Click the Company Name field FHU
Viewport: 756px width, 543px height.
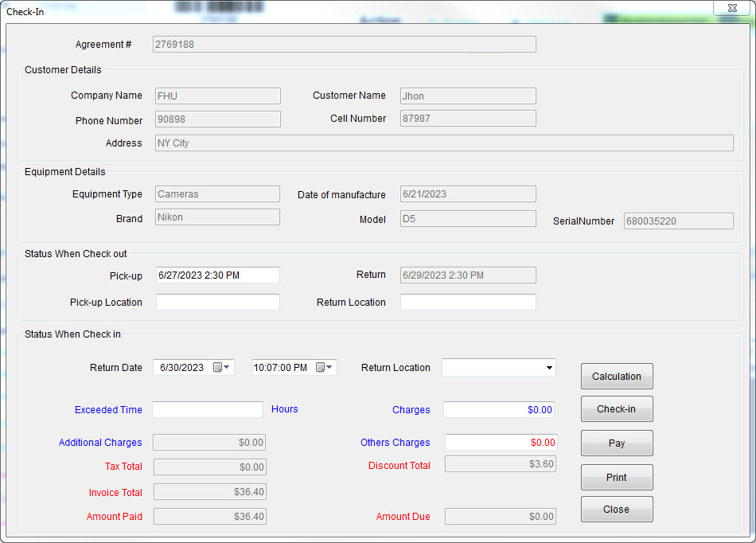pos(218,96)
